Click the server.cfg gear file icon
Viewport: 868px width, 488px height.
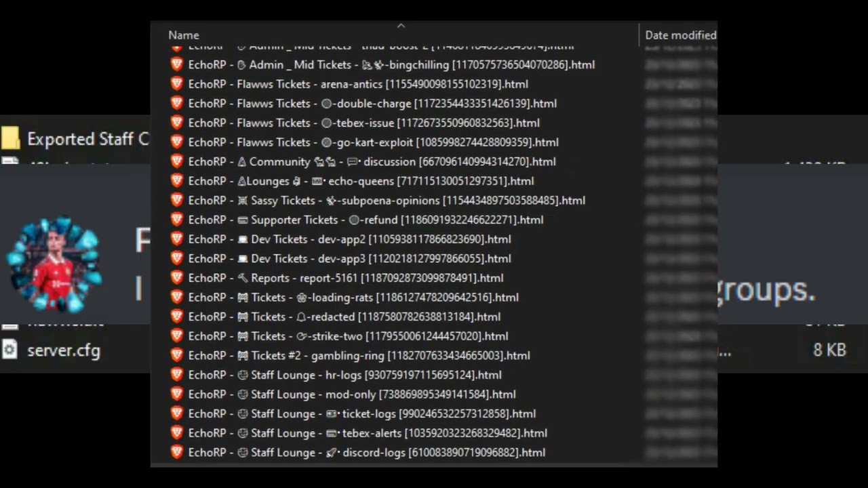[x=9, y=350]
